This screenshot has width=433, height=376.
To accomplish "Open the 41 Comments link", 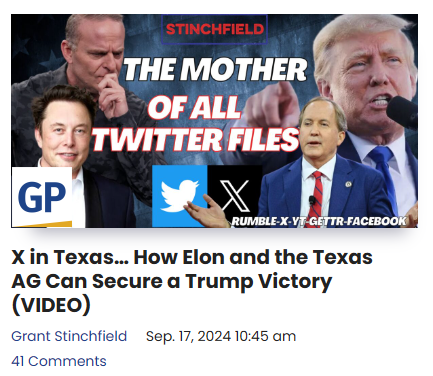I will (59, 361).
